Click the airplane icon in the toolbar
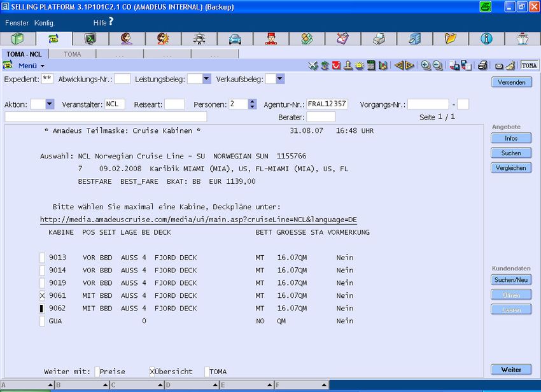The height and width of the screenshot is (392, 541). tap(313, 66)
